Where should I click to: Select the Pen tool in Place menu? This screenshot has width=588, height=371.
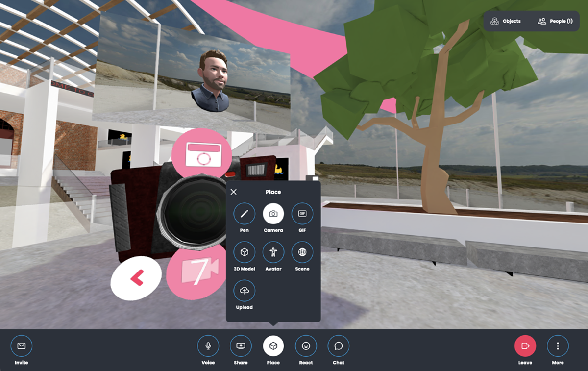coord(244,214)
